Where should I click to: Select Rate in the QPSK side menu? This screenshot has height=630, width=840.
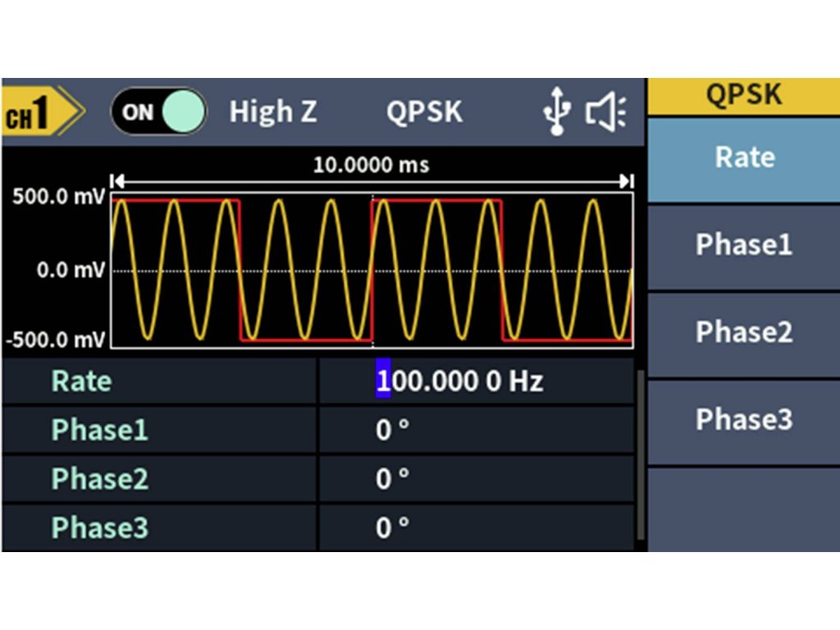[x=744, y=157]
